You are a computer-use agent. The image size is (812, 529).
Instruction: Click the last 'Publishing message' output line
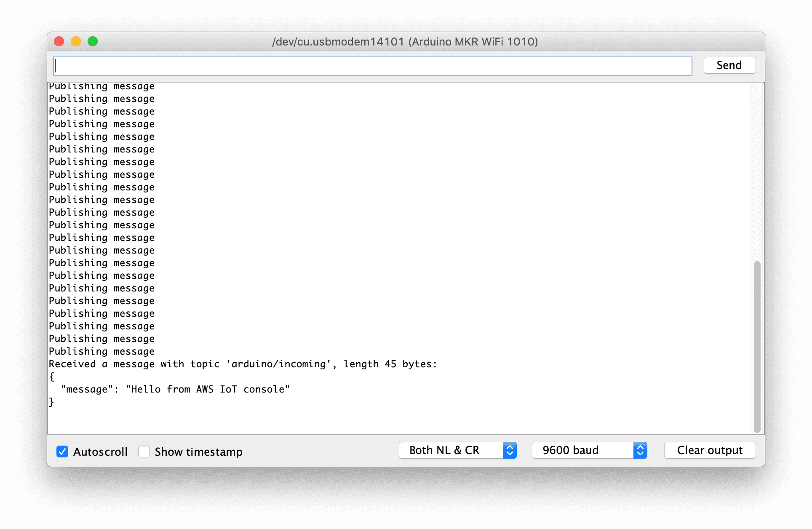pyautogui.click(x=101, y=351)
